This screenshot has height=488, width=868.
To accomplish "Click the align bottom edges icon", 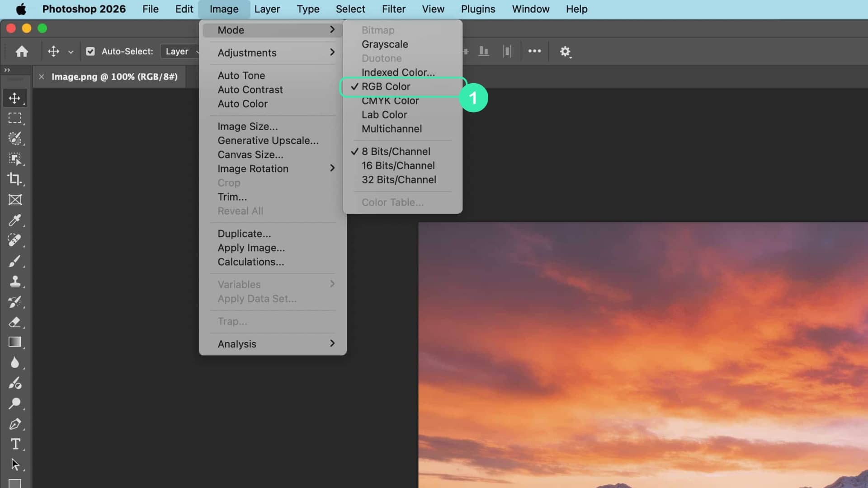I will tap(484, 52).
